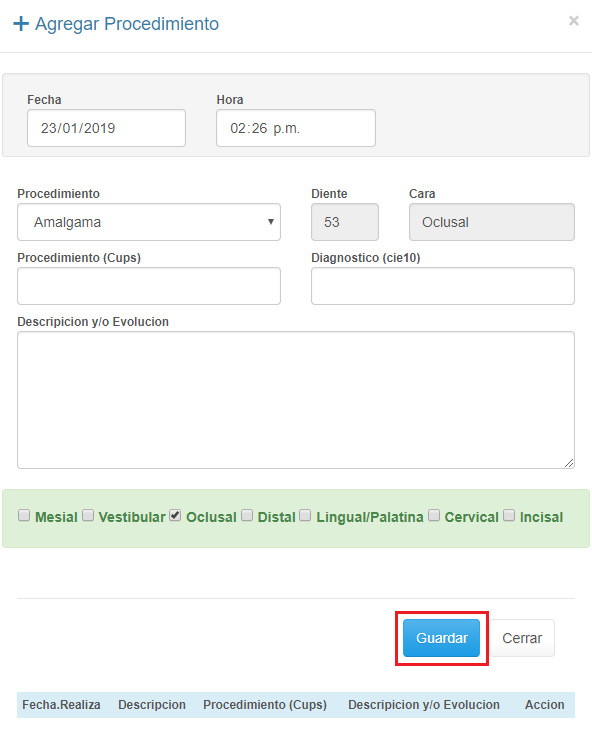592x751 pixels.
Task: Mark the Incisal checkbox
Action: pyautogui.click(x=509, y=515)
